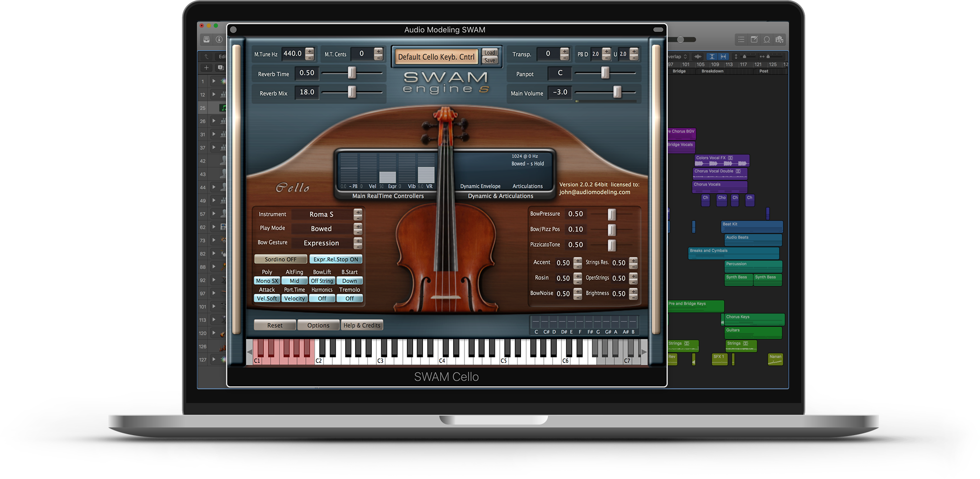Viewport: 980px width, 479px height.
Task: Toggle the AltFing Mid button
Action: pos(294,281)
